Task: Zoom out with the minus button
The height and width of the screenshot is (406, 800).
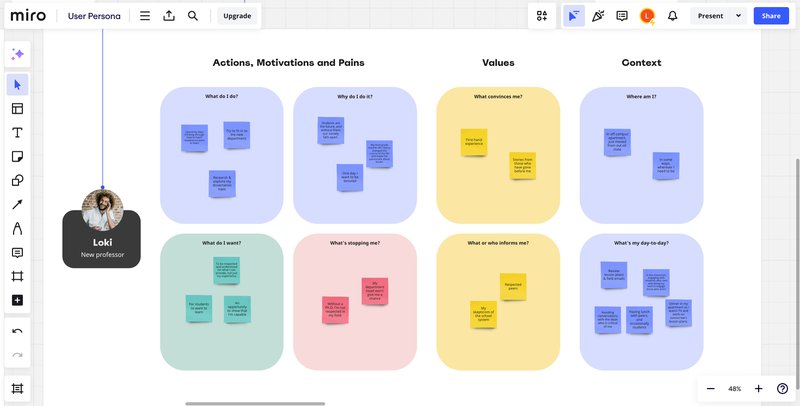Action: [x=711, y=388]
